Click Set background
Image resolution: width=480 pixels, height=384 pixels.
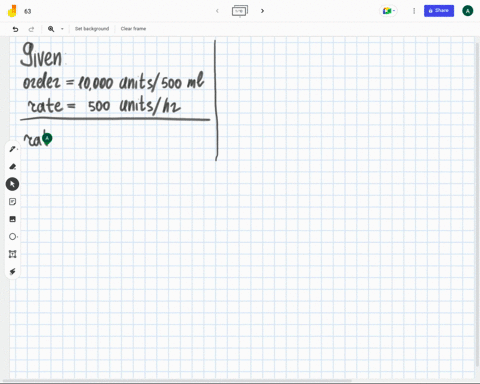coord(92,29)
